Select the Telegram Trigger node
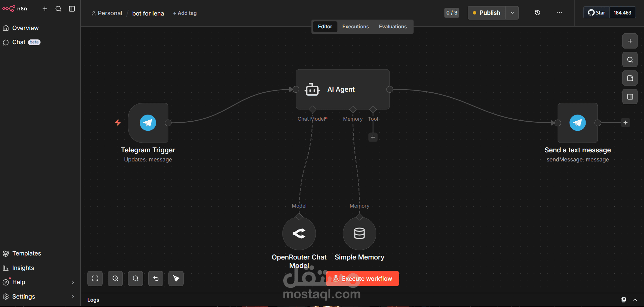644x307 pixels. [148, 123]
